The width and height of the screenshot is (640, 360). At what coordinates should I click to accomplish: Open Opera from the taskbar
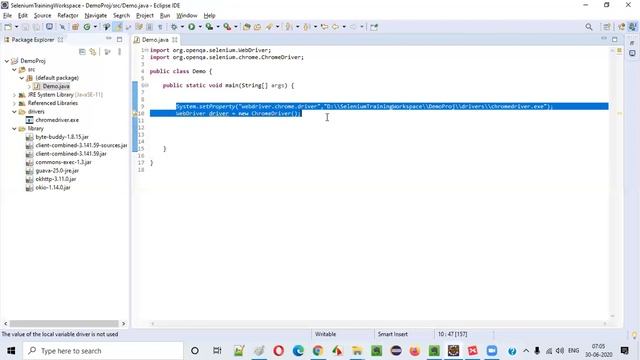click(x=279, y=351)
